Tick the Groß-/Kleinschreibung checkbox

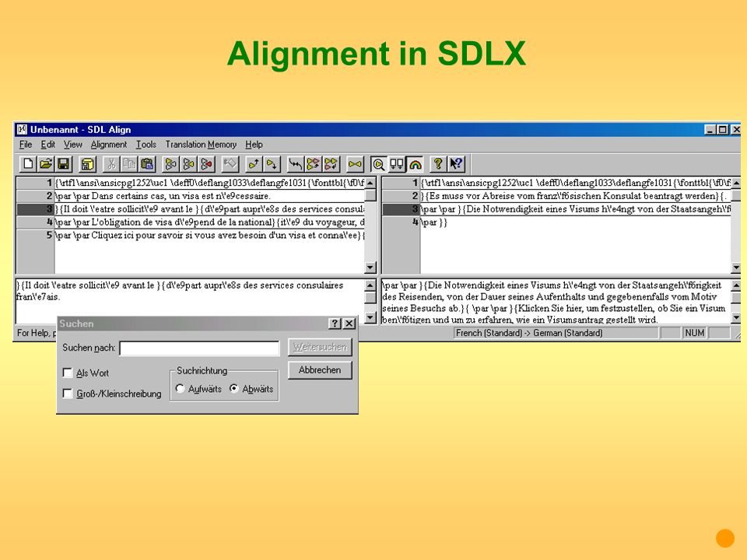click(68, 394)
